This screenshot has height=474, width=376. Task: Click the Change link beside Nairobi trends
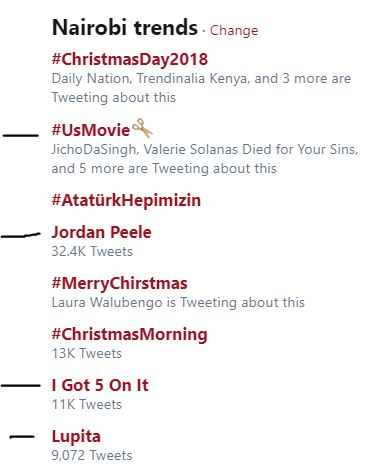234,31
